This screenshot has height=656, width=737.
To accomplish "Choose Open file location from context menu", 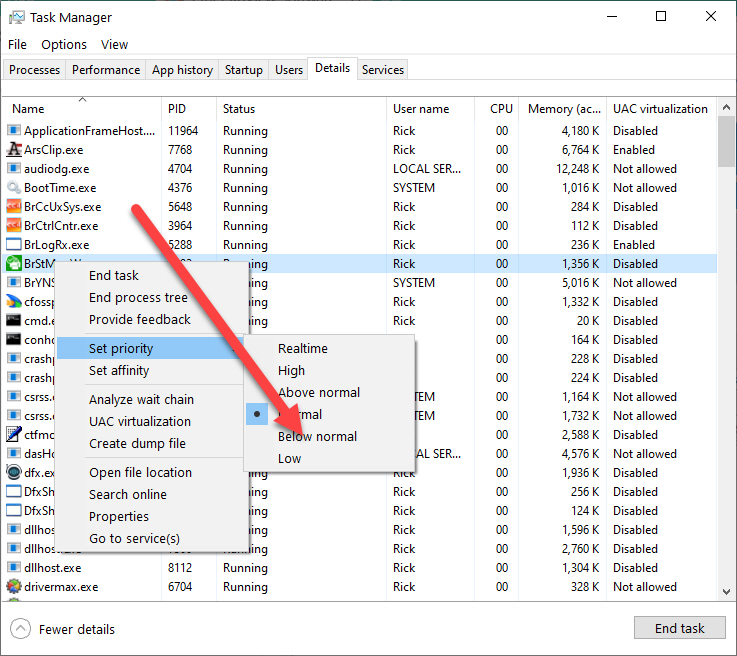I will 140,473.
